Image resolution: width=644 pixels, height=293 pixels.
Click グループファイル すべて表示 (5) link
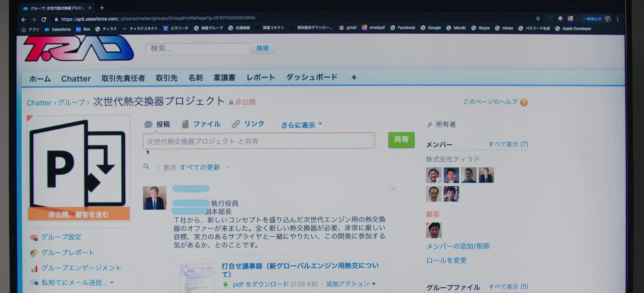tap(508, 287)
